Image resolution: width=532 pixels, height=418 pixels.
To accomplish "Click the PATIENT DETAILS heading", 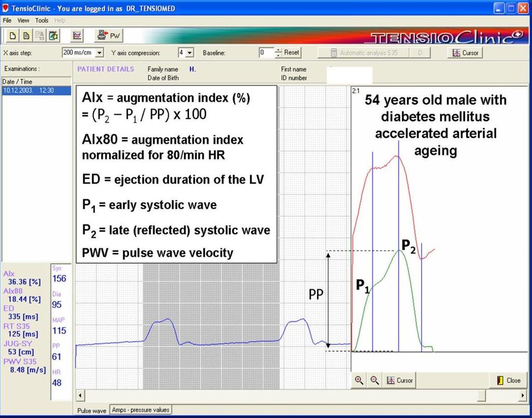I will tap(105, 69).
